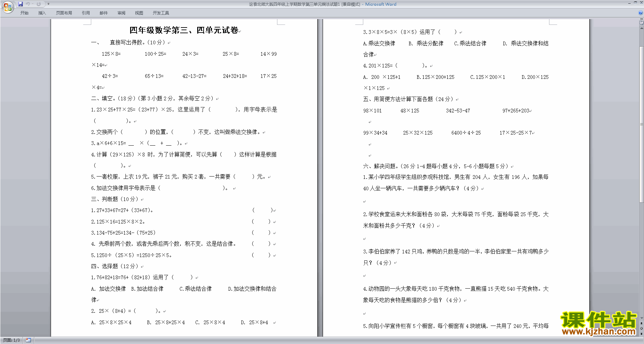Click the calculation 6400÷4÷25
Screen dimensions: 644x344
[466, 133]
